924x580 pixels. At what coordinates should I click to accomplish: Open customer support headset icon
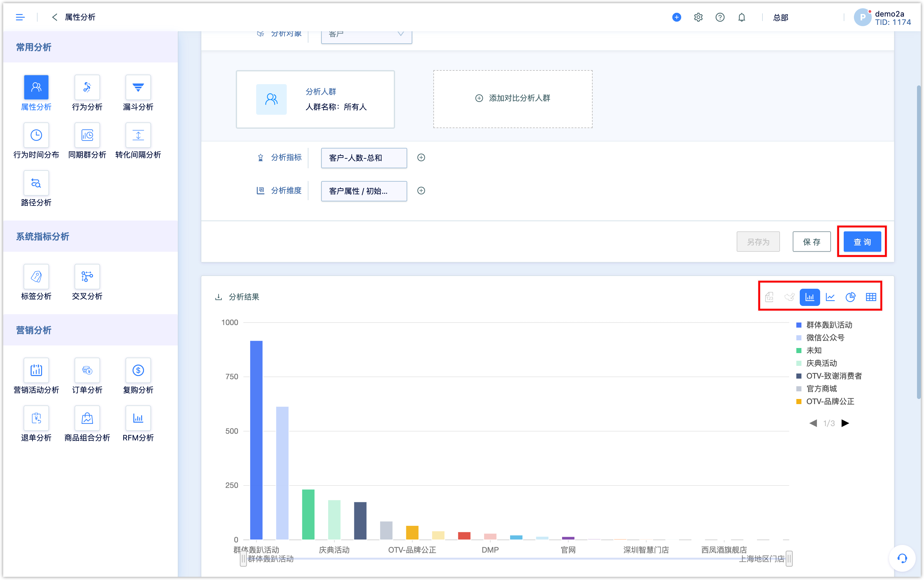coord(902,558)
